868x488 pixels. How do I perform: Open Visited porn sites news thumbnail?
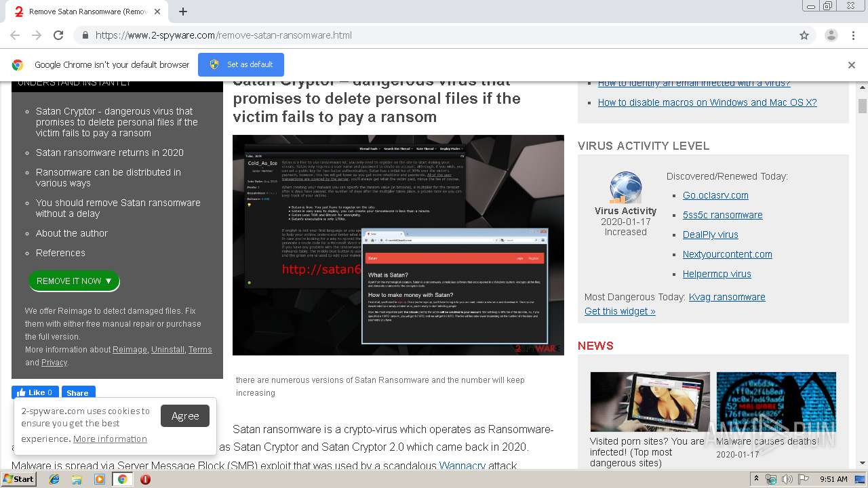650,402
